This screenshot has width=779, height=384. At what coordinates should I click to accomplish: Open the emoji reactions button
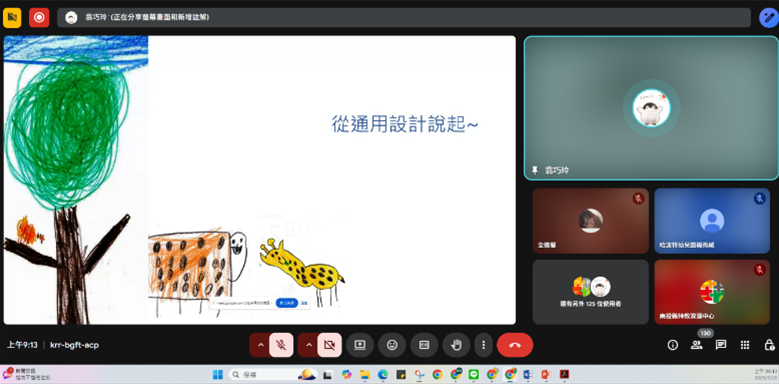(x=392, y=345)
